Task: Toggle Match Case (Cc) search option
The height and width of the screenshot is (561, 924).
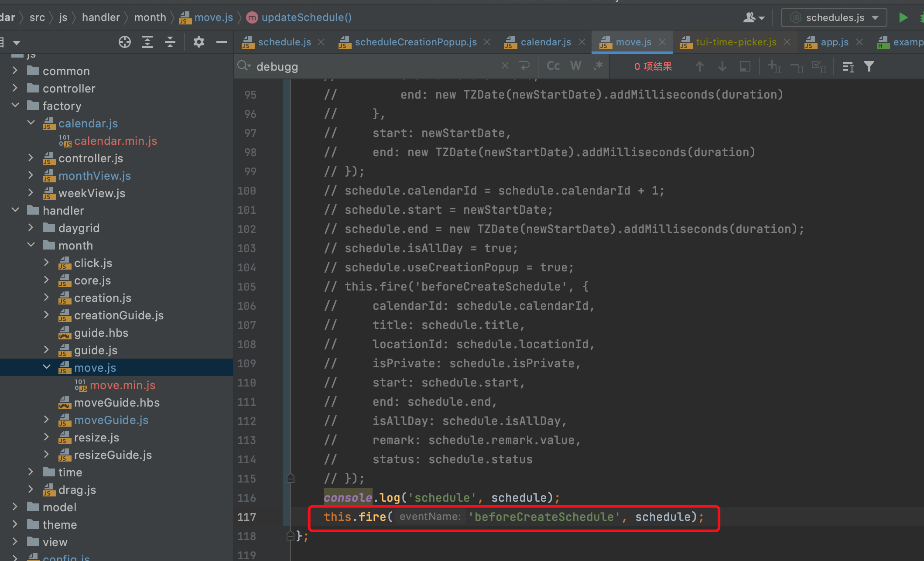Action: click(x=553, y=66)
